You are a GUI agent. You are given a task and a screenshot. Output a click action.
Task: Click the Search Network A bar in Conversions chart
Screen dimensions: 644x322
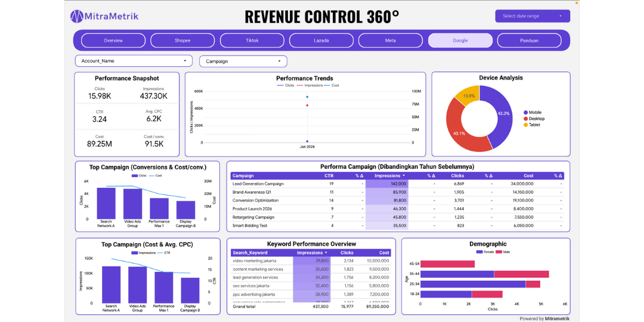pyautogui.click(x=106, y=203)
